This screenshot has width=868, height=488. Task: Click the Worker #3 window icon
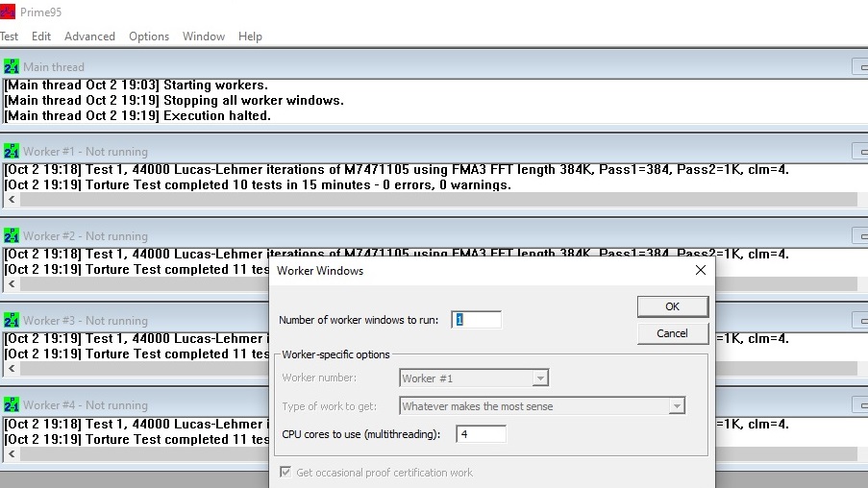(12, 320)
